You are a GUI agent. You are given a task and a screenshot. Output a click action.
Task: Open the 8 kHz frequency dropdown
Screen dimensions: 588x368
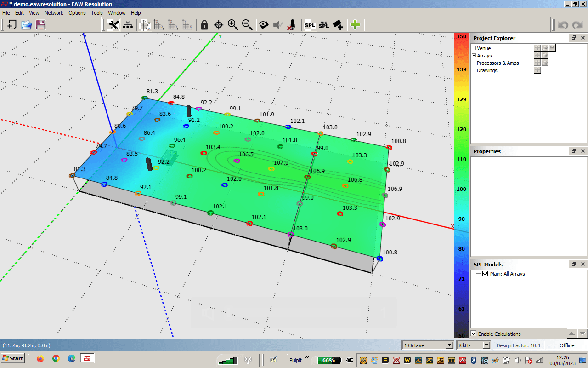pos(486,345)
